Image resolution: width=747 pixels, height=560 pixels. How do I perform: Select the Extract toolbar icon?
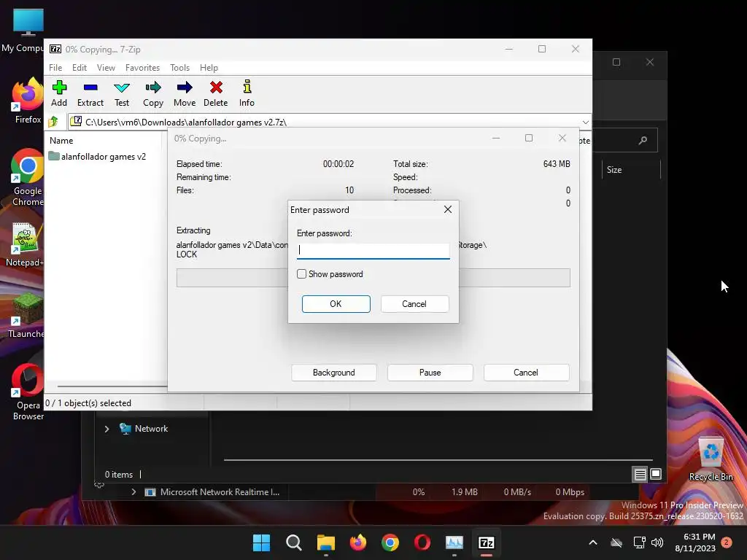tap(90, 93)
